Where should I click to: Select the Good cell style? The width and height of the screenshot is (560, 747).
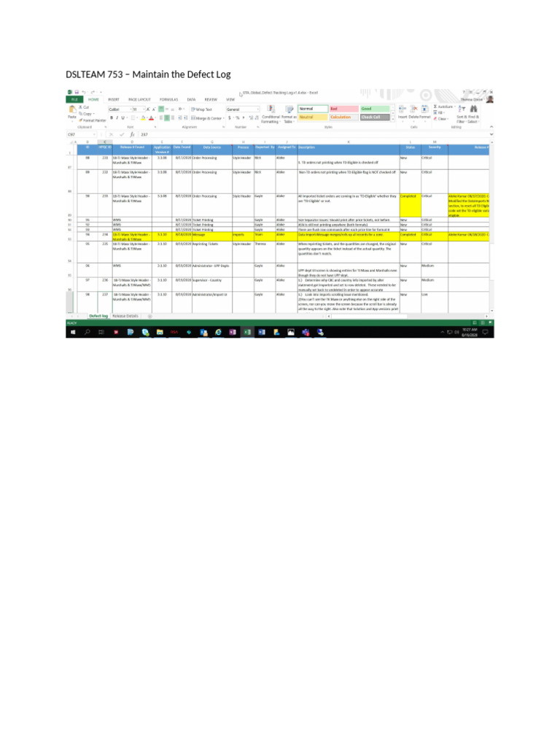[x=375, y=109]
